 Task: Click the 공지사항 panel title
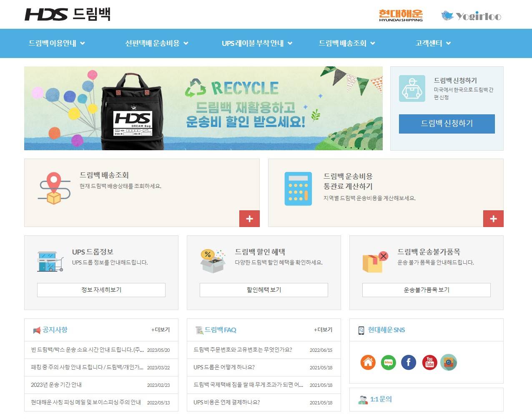[55, 330]
